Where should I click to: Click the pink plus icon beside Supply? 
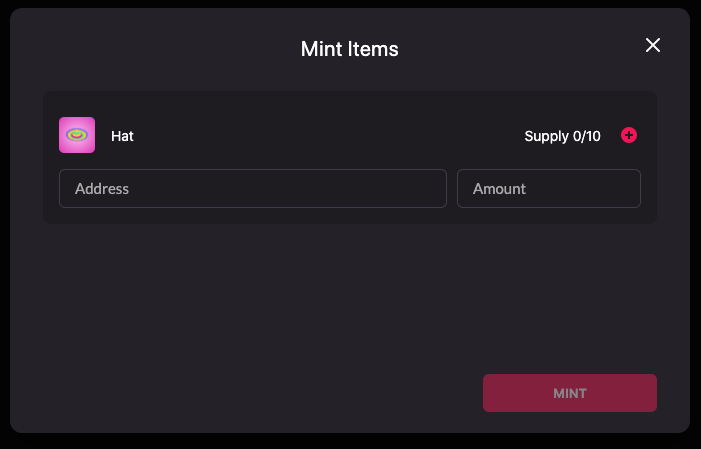click(x=629, y=135)
